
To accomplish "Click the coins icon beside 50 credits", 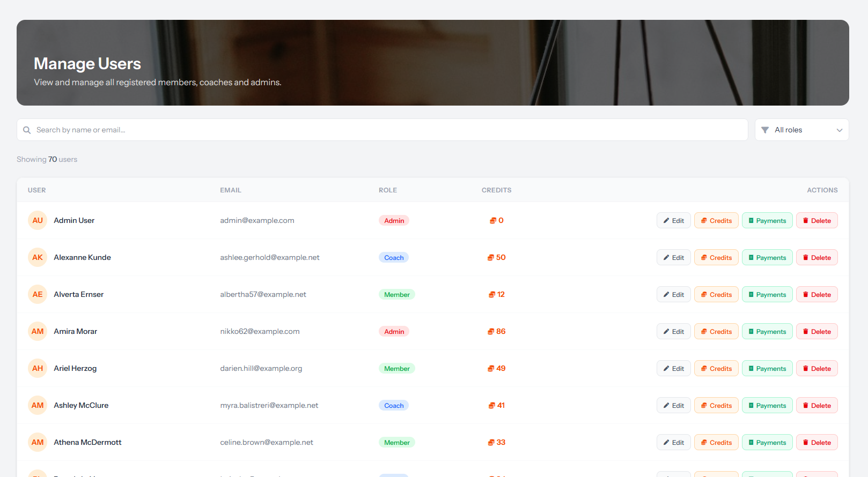I will coord(491,258).
